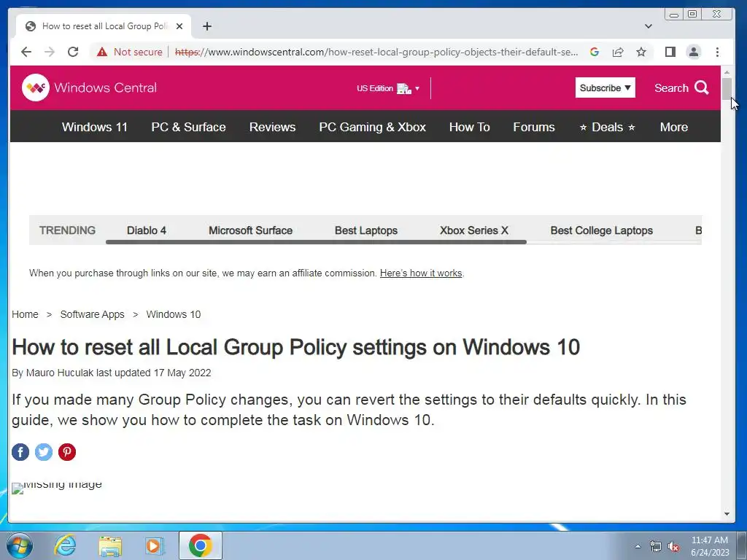Open the Windows Start button
Screen dimensions: 747x560
20,545
